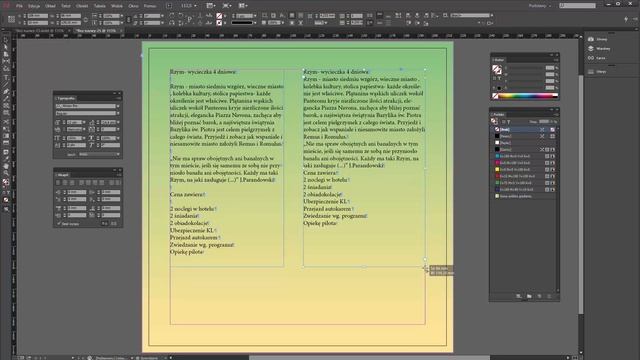Select the Direct Selection tool

(6, 47)
